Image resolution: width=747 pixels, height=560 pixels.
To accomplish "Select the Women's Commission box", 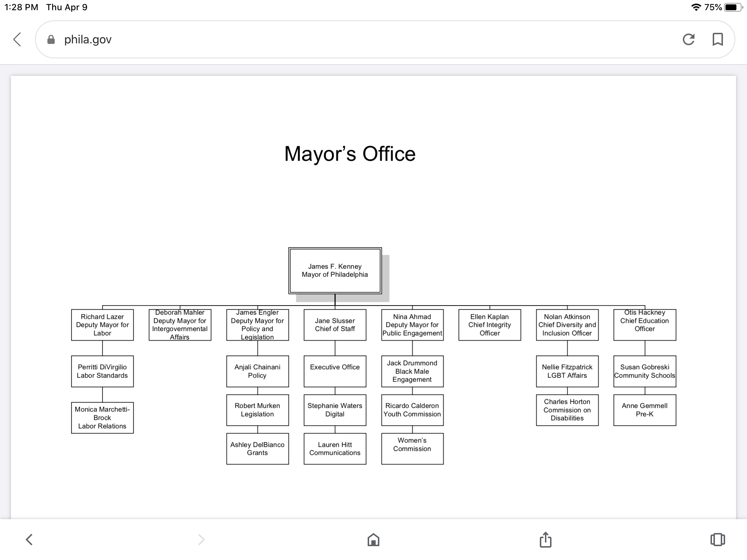I will pos(412,448).
